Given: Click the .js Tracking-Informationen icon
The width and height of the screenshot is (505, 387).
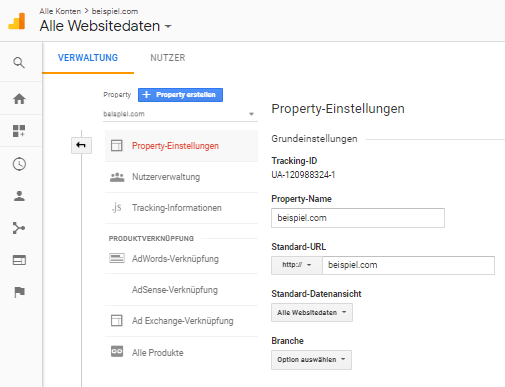Looking at the screenshot, I should click(117, 208).
